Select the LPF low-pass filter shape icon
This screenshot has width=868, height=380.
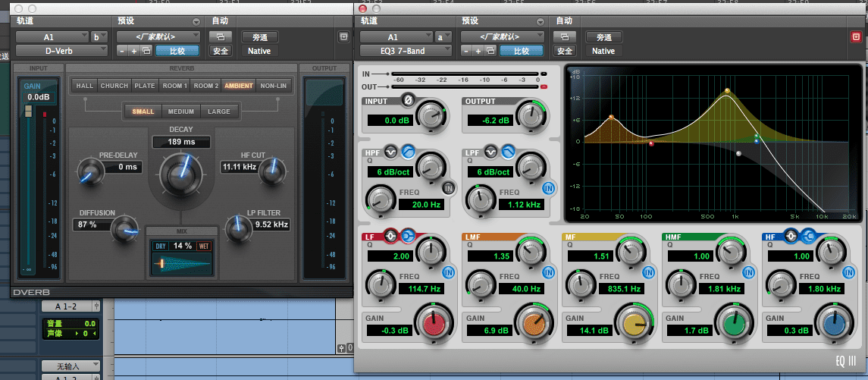pos(508,150)
